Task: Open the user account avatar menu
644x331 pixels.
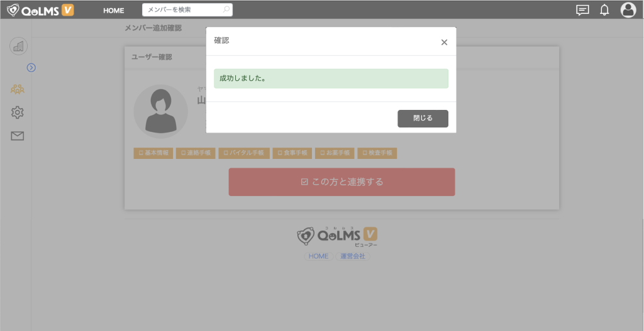Action: point(628,10)
